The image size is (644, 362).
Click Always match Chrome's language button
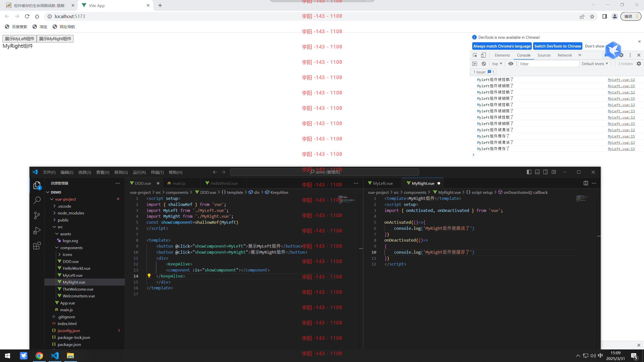pos(502,46)
